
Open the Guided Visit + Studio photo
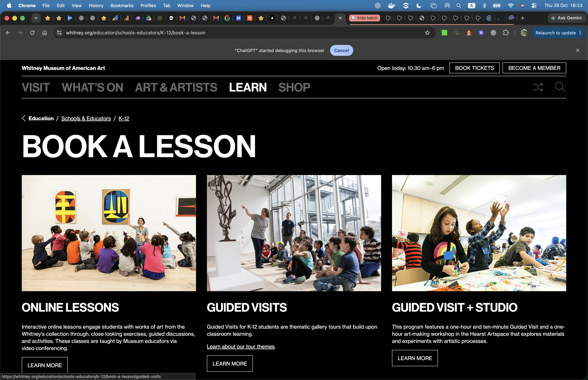pyautogui.click(x=479, y=233)
